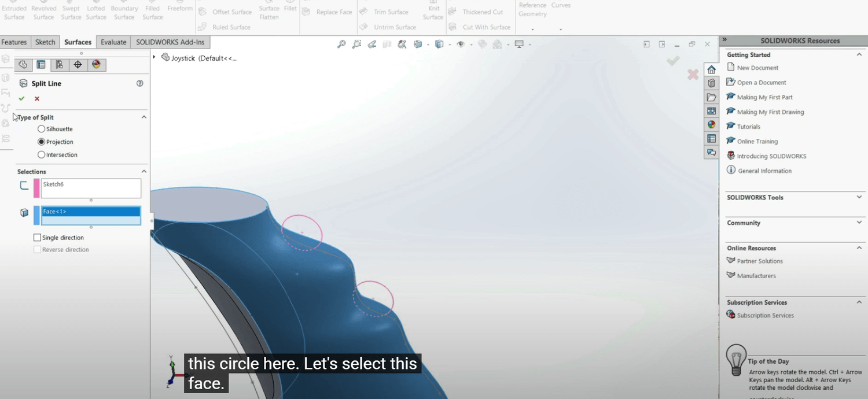This screenshot has width=868, height=399.
Task: Collapse the Type of Split section
Action: [x=144, y=117]
